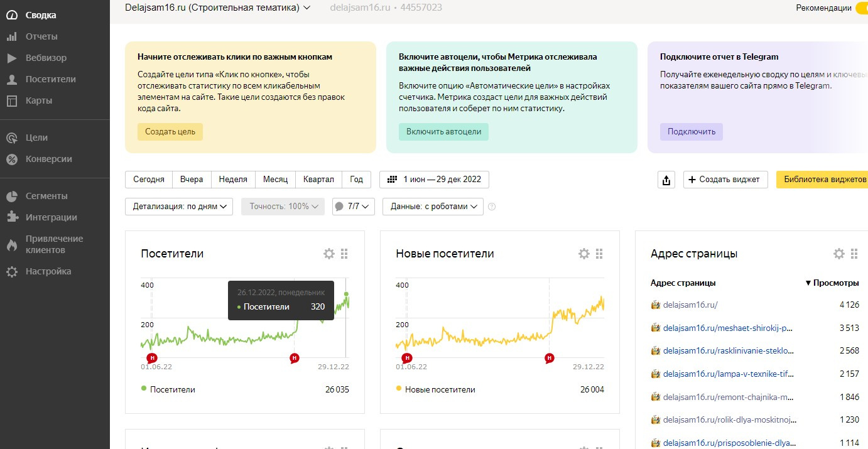Toggle Посетители legend series
Viewport: 868px width, 449px height.
tap(168, 389)
